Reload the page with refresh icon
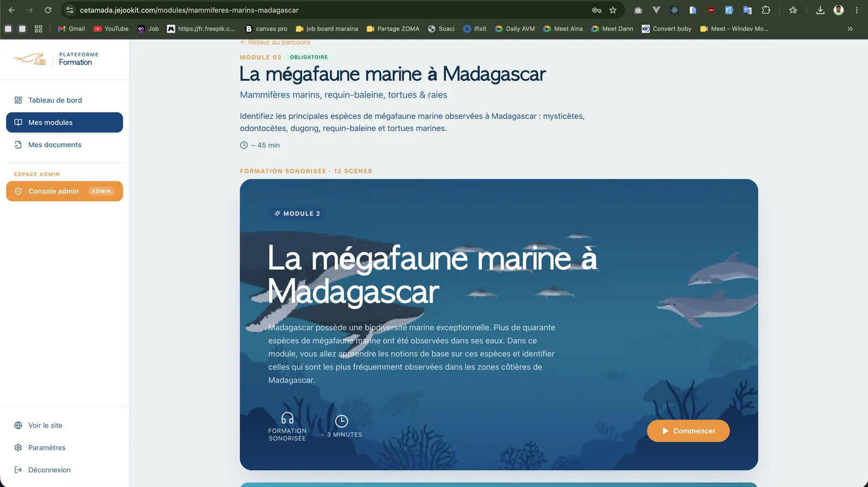Screen dimensions: 868x487 [48, 10]
